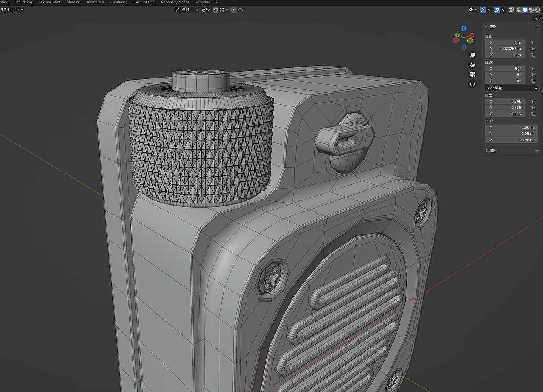Screen dimensions: 543x392
Task: Toggle the camera view icon
Action: [x=473, y=74]
